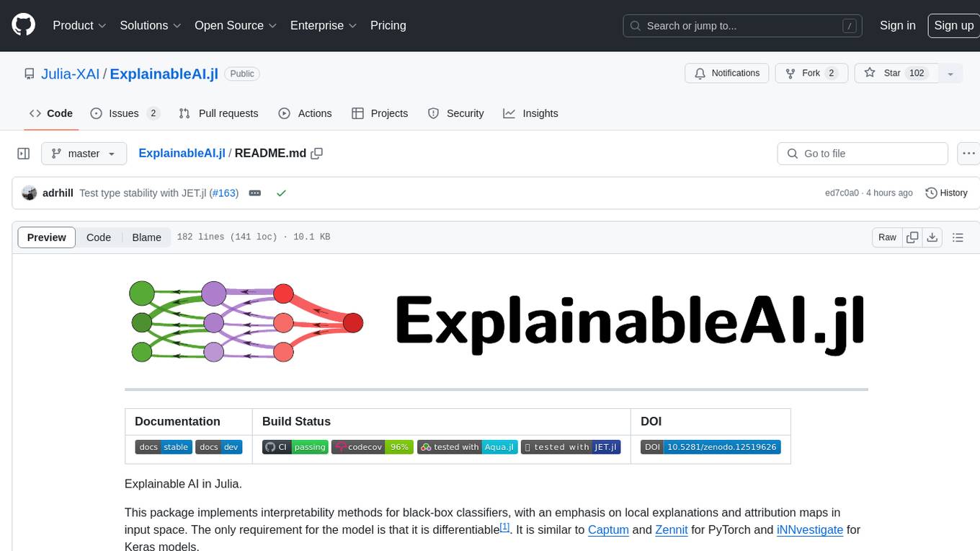
Task: Open the master branch selector
Action: (84, 154)
